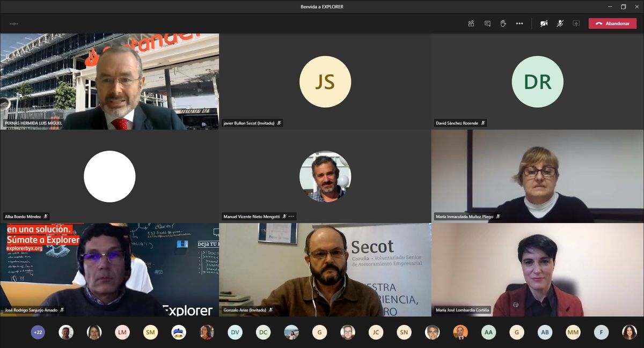
Task: Click the DR avatar of David Sánchez
Action: (x=537, y=82)
